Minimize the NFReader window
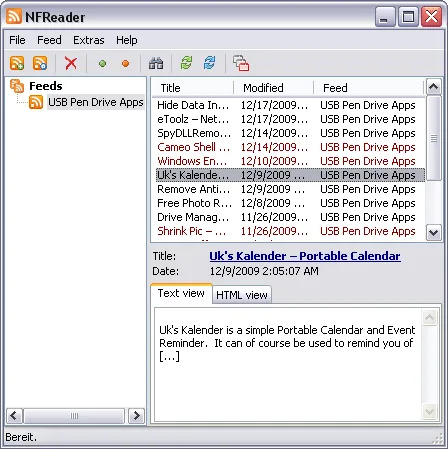448x449 pixels. (385, 17)
